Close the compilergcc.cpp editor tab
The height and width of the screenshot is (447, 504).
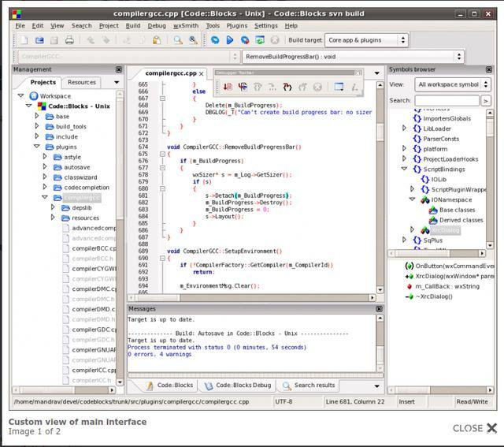coord(202,73)
